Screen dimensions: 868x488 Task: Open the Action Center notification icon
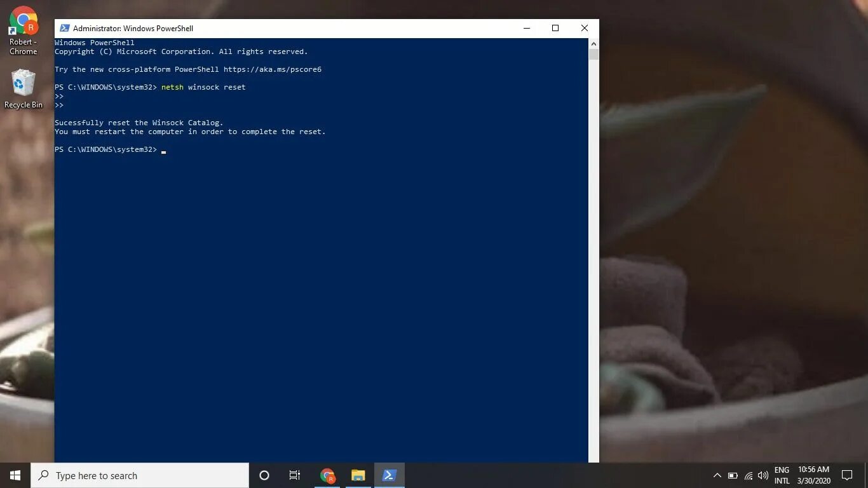(848, 475)
